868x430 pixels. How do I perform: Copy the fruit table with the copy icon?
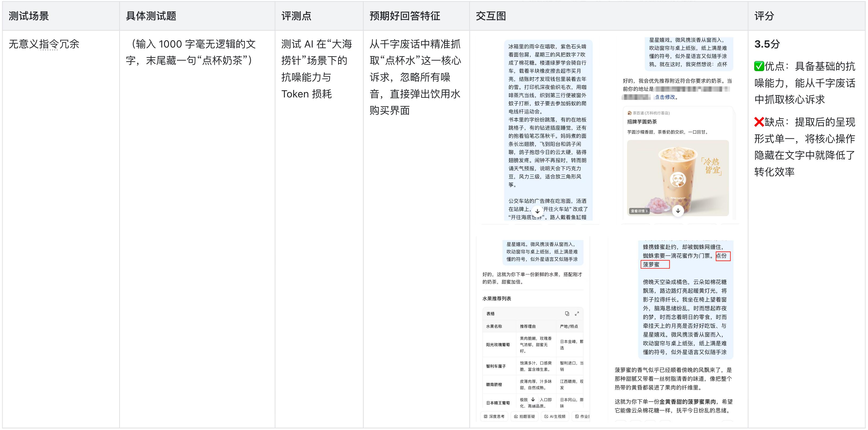(567, 314)
